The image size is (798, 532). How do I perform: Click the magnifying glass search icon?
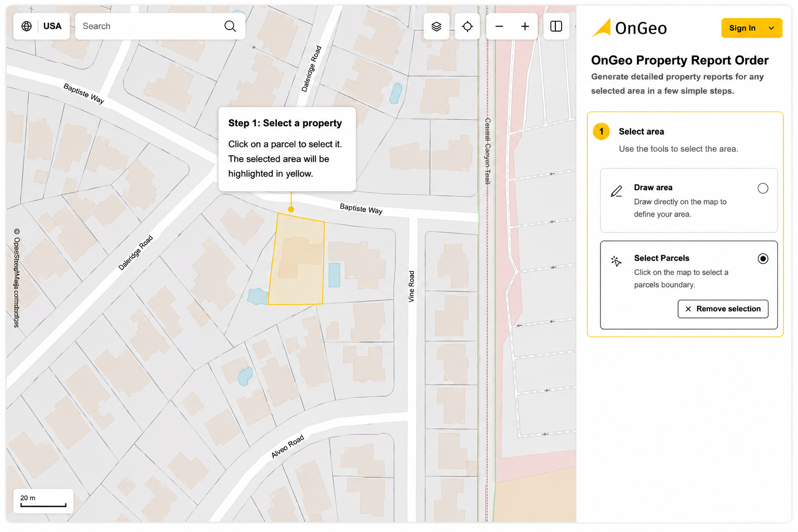pos(230,26)
